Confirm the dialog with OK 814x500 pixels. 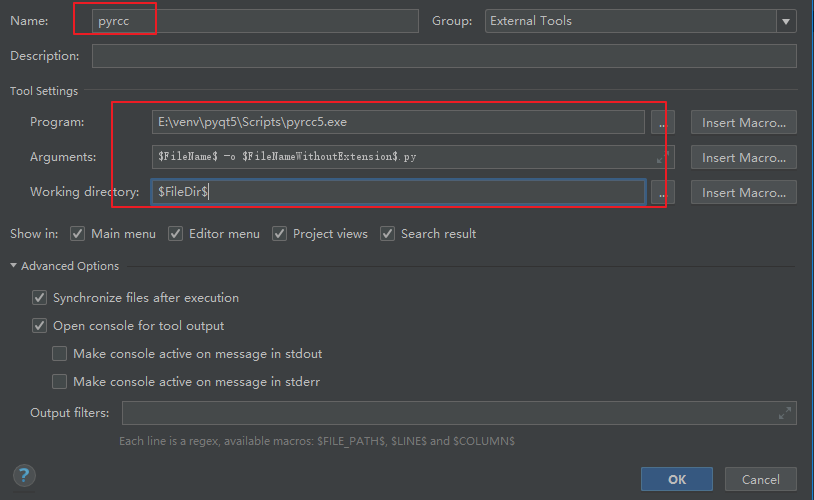[x=676, y=479]
